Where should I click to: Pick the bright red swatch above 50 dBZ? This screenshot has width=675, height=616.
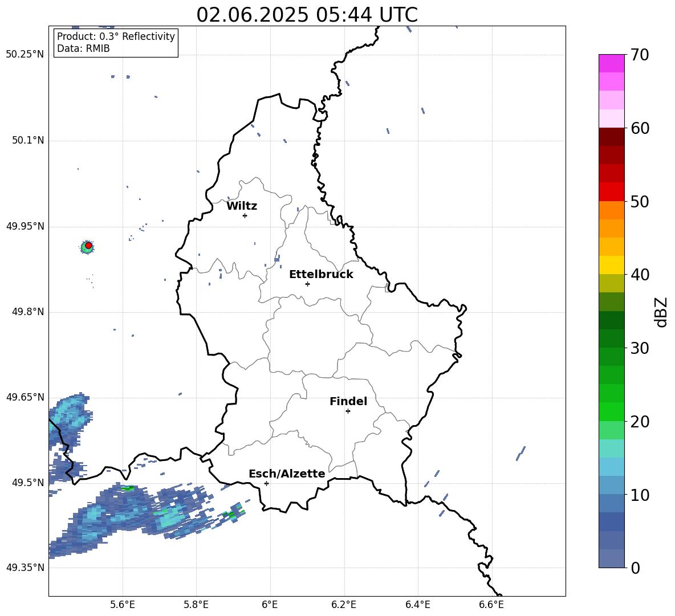pos(612,192)
